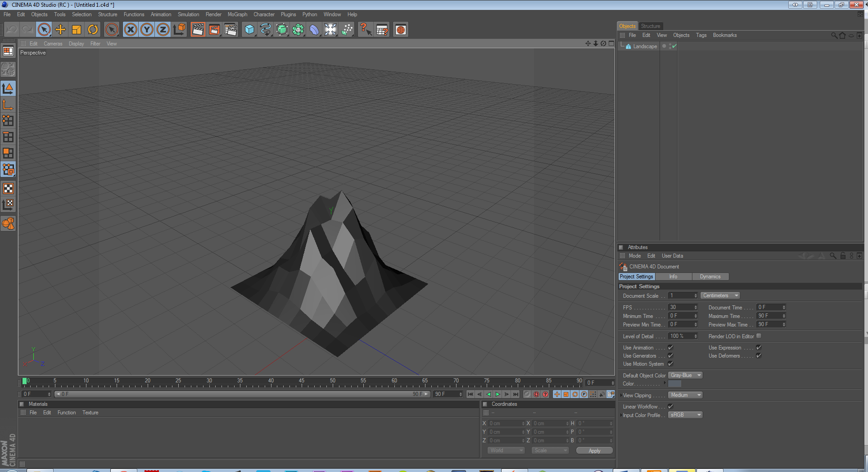Toggle Z axis lock icon
This screenshot has width=868, height=472.
tap(163, 30)
